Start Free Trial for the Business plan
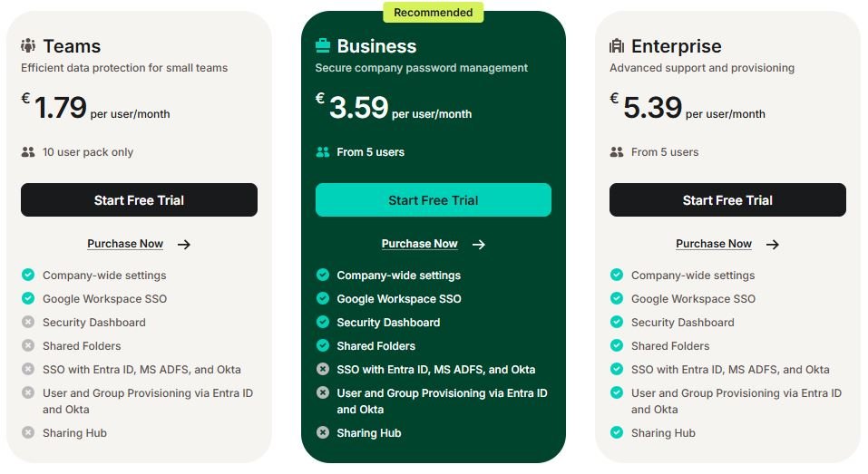The width and height of the screenshot is (868, 474). [434, 199]
